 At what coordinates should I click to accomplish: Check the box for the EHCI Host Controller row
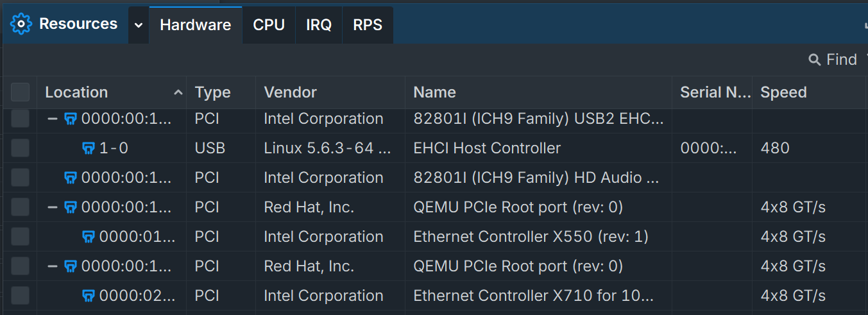(x=21, y=149)
